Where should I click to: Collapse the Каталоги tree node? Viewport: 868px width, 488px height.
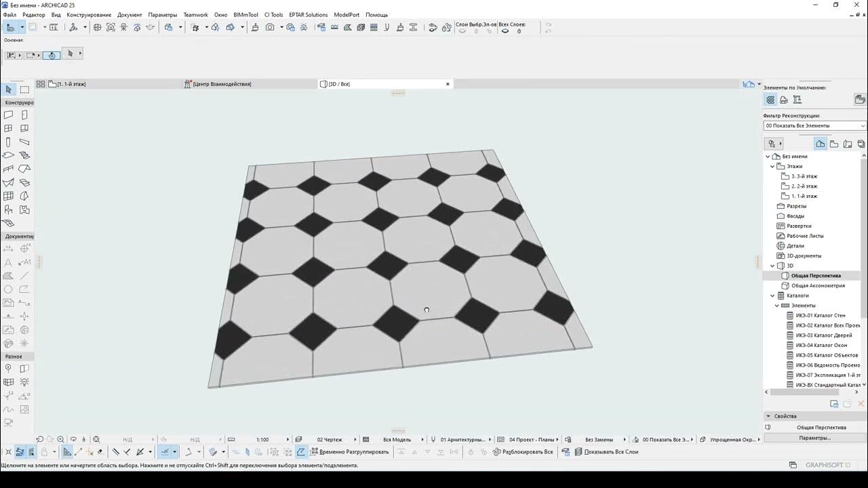(x=772, y=296)
